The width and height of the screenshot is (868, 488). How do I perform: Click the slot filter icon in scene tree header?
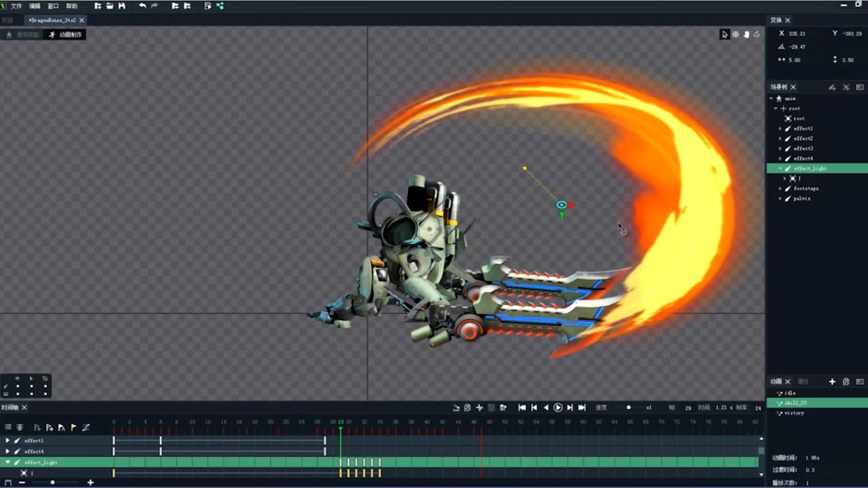846,87
